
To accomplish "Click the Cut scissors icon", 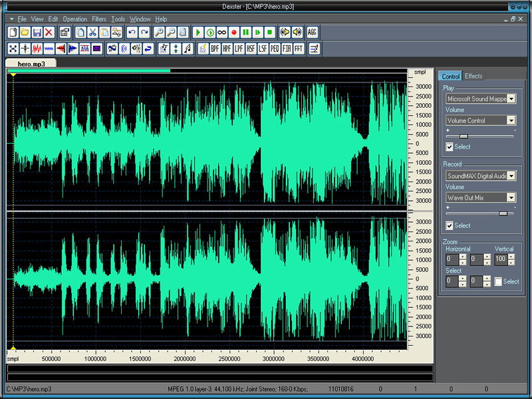I will click(x=92, y=32).
